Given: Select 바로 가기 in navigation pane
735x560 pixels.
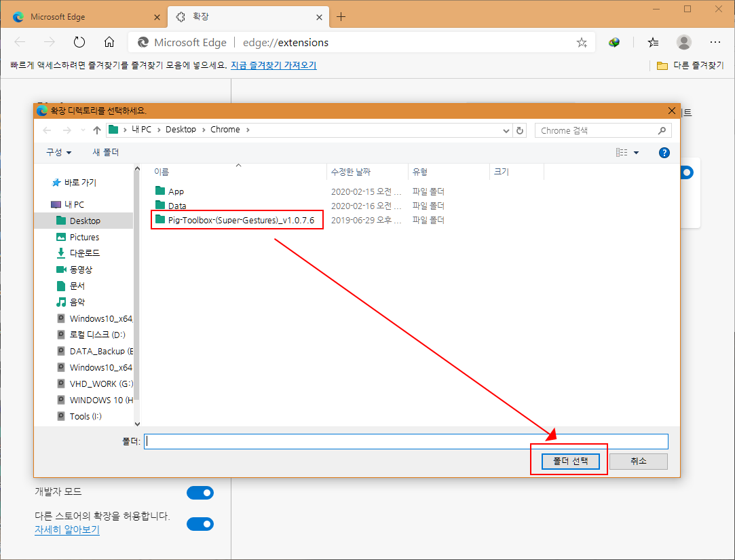Looking at the screenshot, I should click(x=75, y=183).
